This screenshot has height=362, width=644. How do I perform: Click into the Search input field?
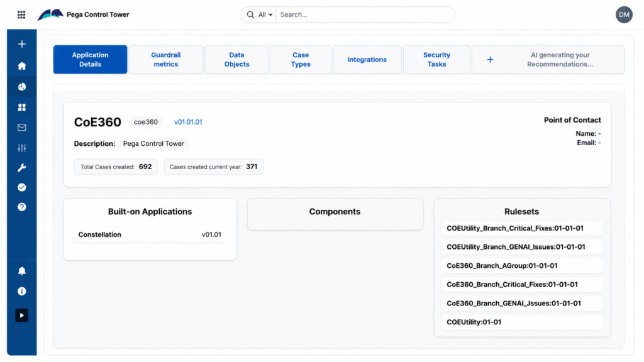tap(365, 15)
